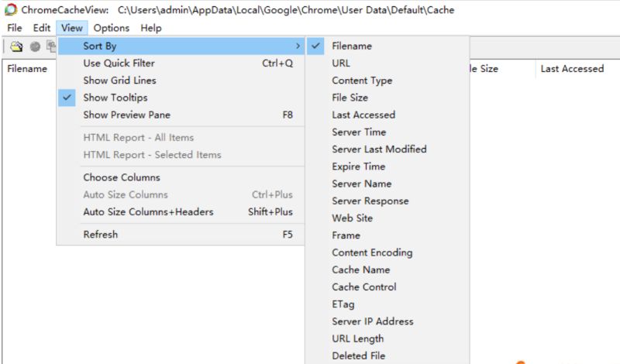Screen dimensions: 620x364
Task: Sort by Server IP Address
Action: coord(387,321)
